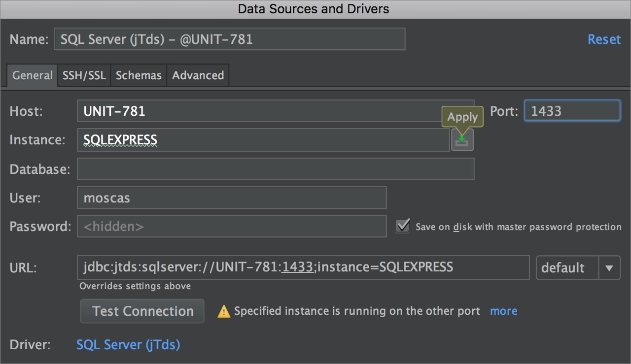Click into the Host field
Image resolution: width=631 pixels, height=364 pixels.
(276, 111)
